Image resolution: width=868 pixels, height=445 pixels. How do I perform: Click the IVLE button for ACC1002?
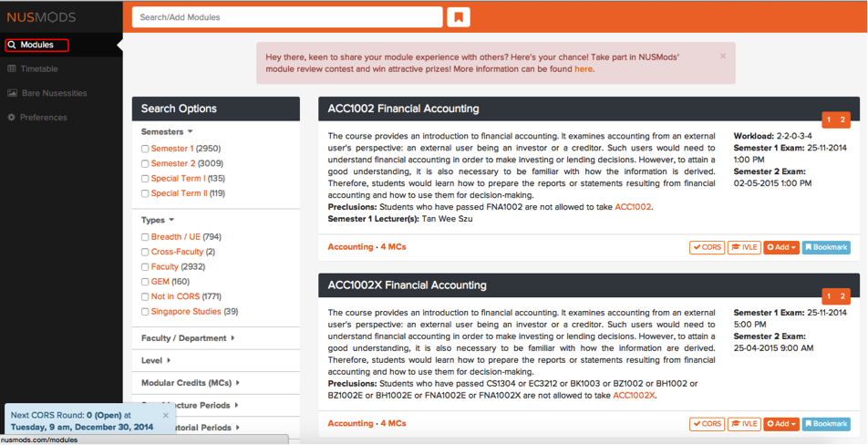coord(744,247)
